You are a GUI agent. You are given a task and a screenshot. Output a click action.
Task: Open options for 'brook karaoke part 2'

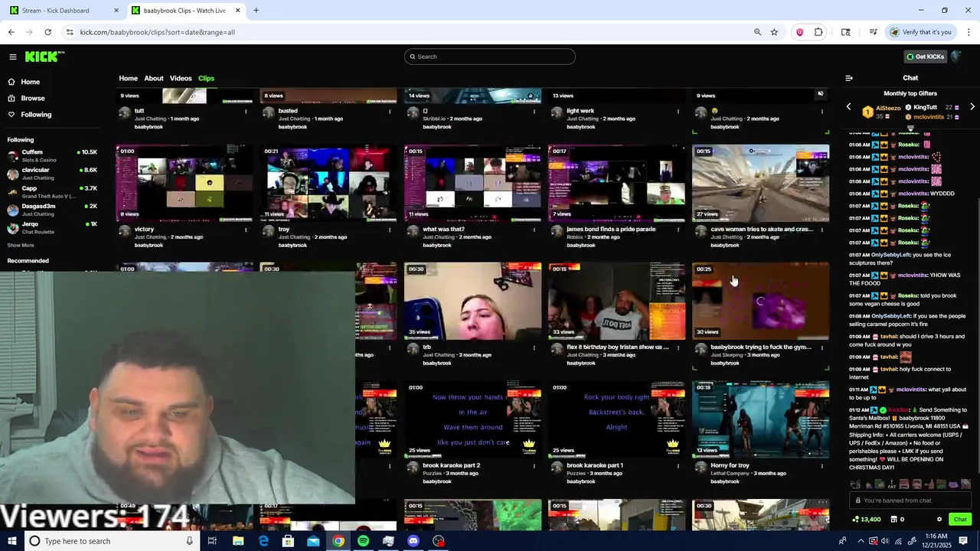click(534, 465)
